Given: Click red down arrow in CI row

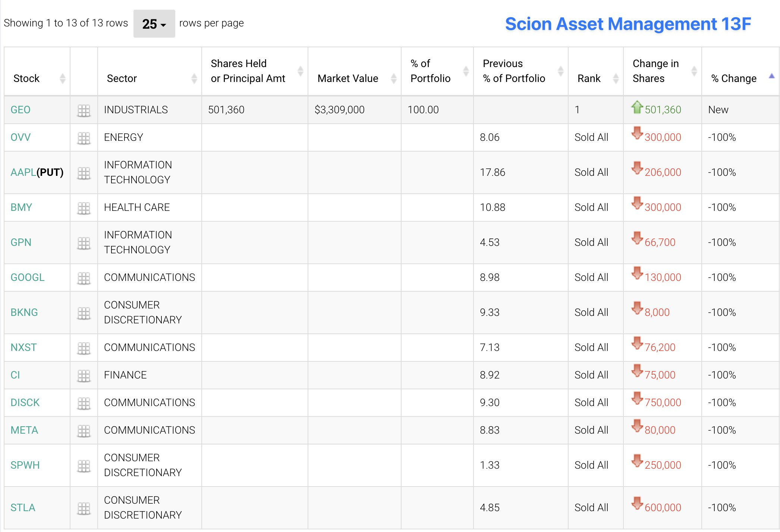Looking at the screenshot, I should click(x=637, y=371).
